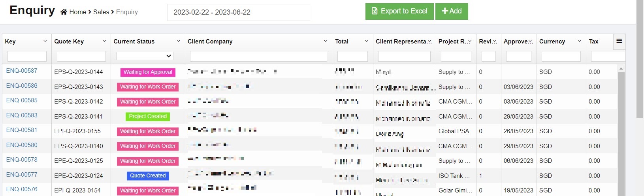644x196 pixels.
Task: Open the grid menu hamburger icon
Action: coord(619,41)
